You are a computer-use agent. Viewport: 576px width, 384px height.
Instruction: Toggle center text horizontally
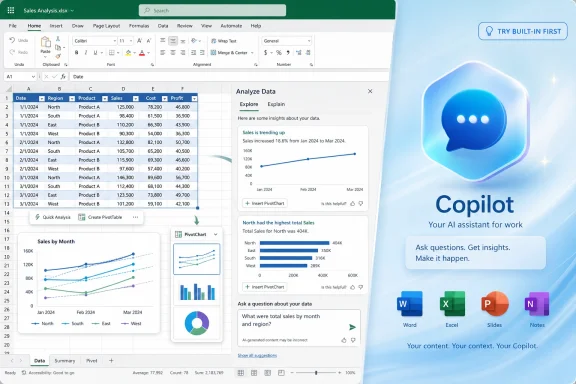click(x=173, y=53)
